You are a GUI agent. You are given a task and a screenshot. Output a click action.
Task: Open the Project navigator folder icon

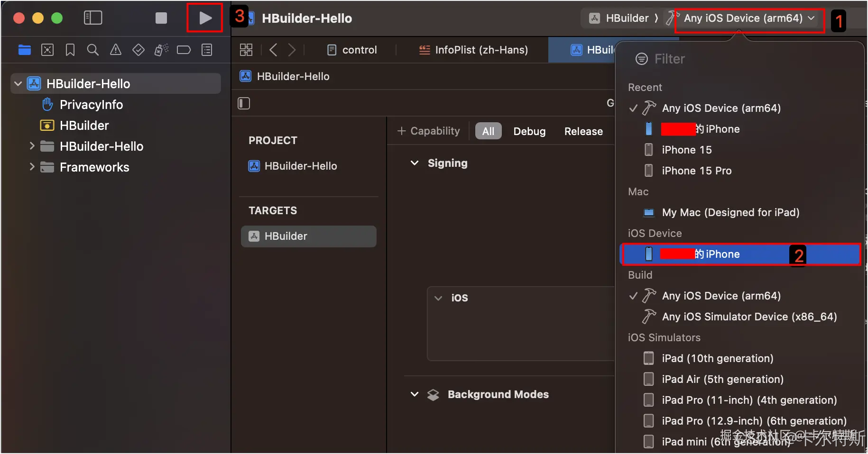coord(25,50)
